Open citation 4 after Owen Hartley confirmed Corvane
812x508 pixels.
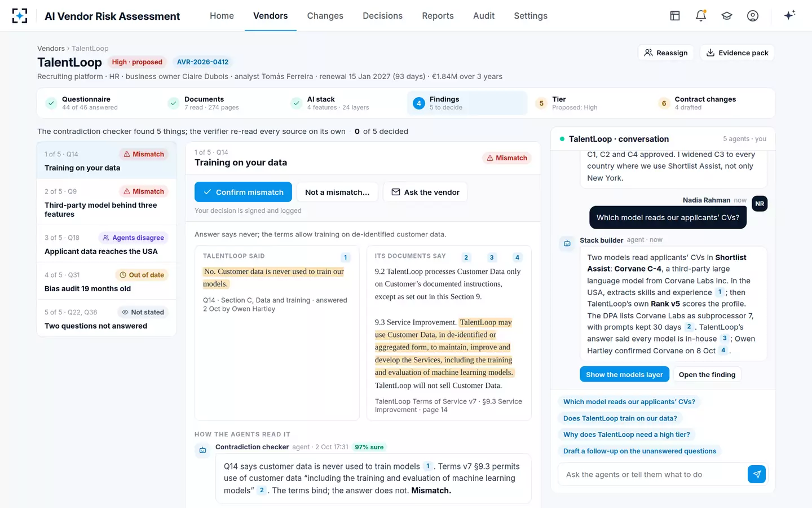pos(723,350)
